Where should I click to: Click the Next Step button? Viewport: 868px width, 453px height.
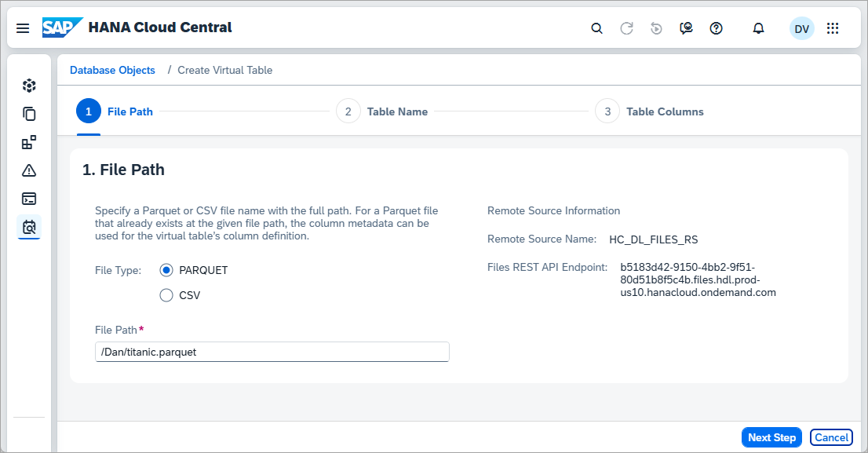(771, 437)
